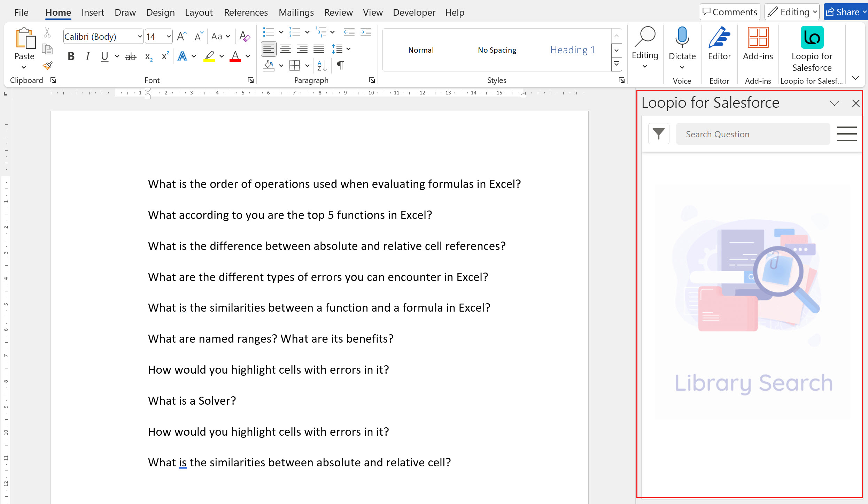Viewport: 868px width, 504px height.
Task: Apply strikethrough formatting
Action: (x=131, y=56)
